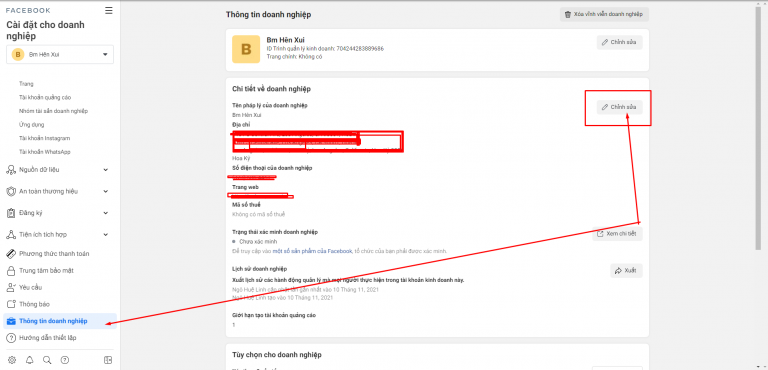The height and width of the screenshot is (370, 768).
Task: Open Thông báo label
Action: click(34, 304)
